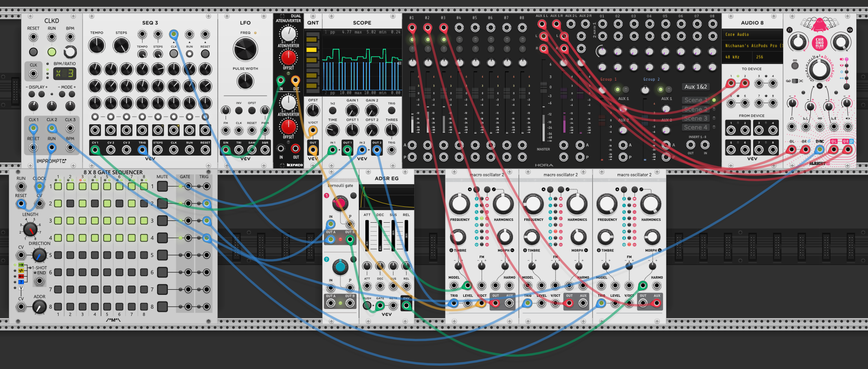Click the V/OCT input jack on QNT

pos(313,131)
